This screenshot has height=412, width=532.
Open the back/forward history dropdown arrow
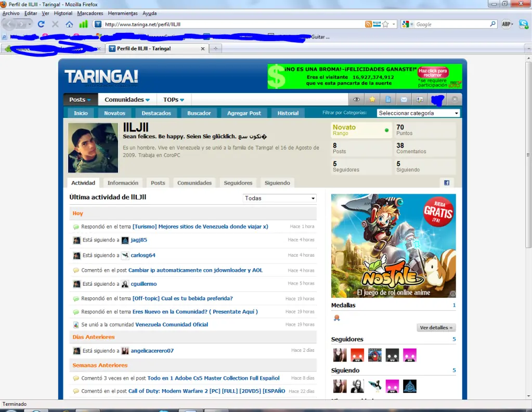click(x=30, y=24)
